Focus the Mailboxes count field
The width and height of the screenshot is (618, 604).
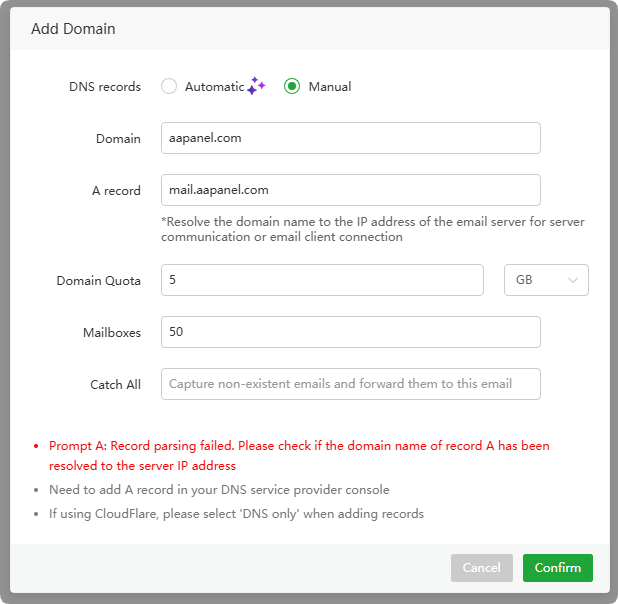350,332
